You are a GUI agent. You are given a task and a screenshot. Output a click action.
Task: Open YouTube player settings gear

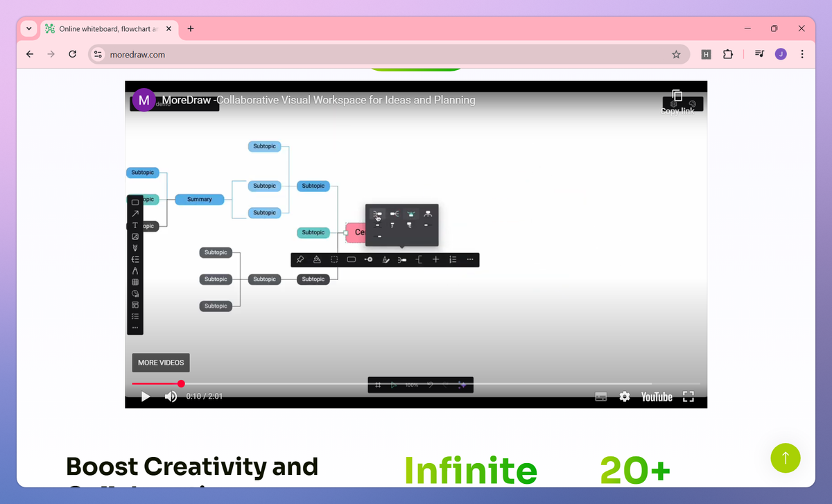[x=625, y=397]
